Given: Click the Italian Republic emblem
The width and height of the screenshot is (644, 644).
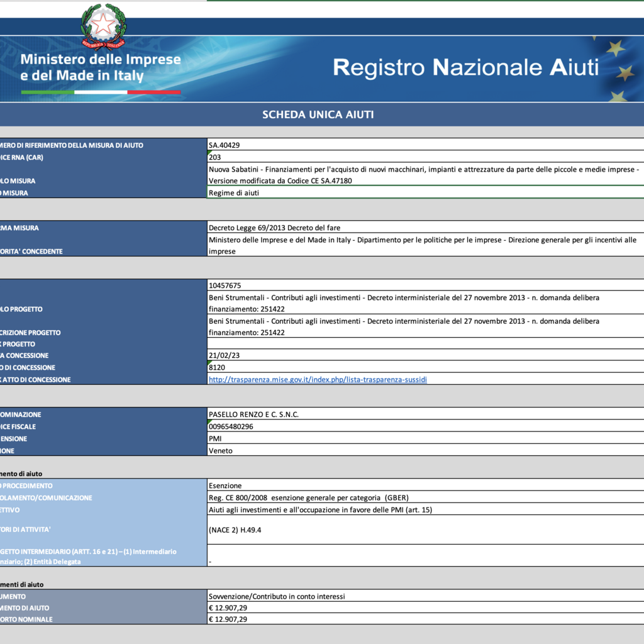Looking at the screenshot, I should [104, 26].
